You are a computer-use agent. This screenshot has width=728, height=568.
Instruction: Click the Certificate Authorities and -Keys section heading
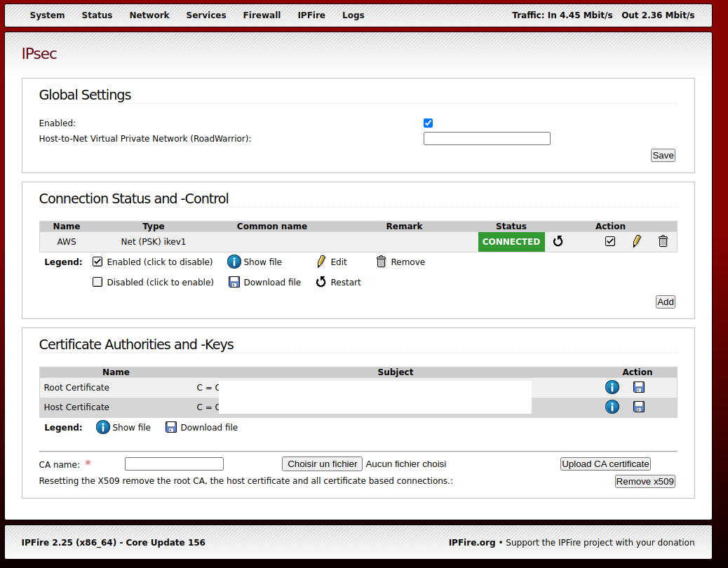[136, 344]
